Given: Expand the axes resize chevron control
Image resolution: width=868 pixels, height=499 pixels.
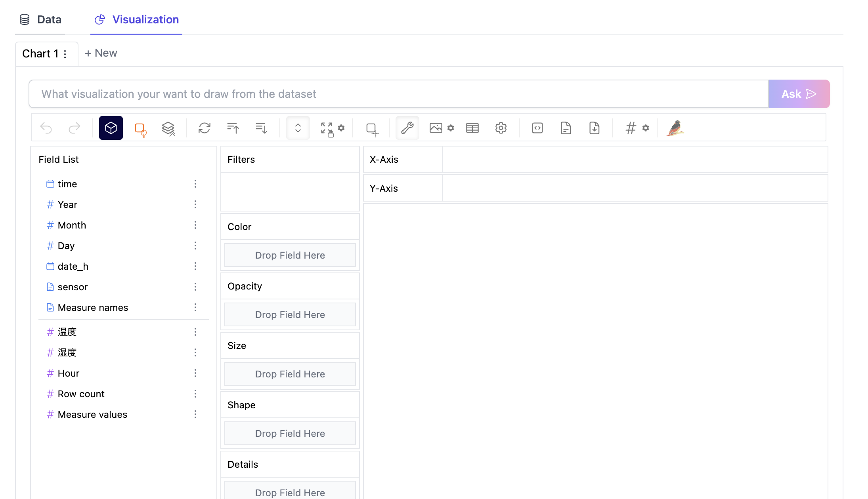Looking at the screenshot, I should [298, 128].
